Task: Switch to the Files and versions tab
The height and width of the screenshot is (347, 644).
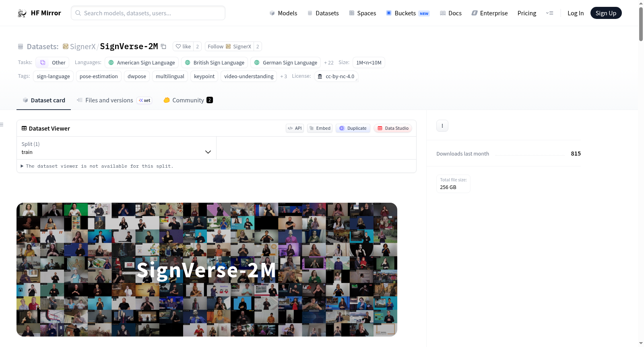Action: (x=114, y=100)
